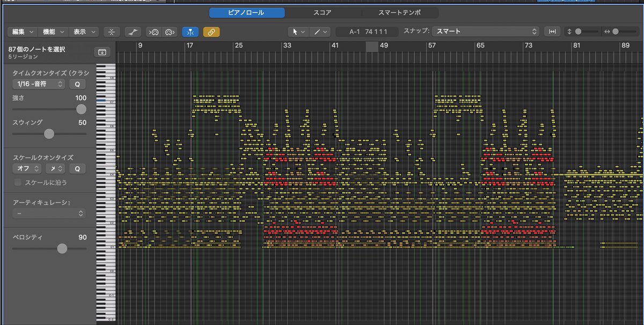Enable the MIDI In button

coord(153,32)
